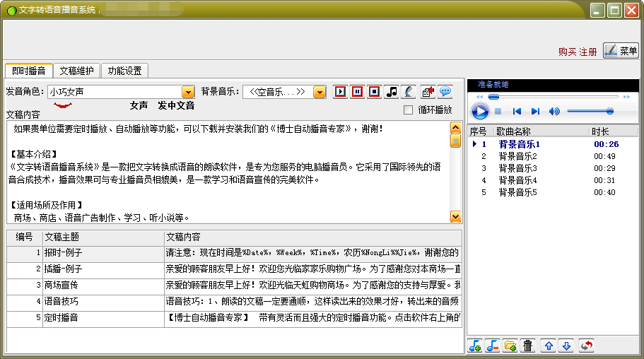This screenshot has height=359, width=644.
Task: Click the microphone toolbar icon
Action: (408, 92)
